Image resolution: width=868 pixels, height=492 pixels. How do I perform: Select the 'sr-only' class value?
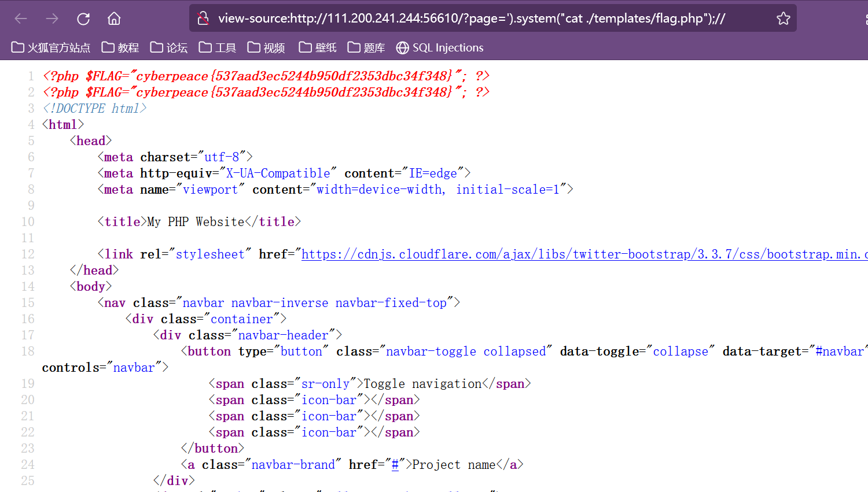(326, 384)
